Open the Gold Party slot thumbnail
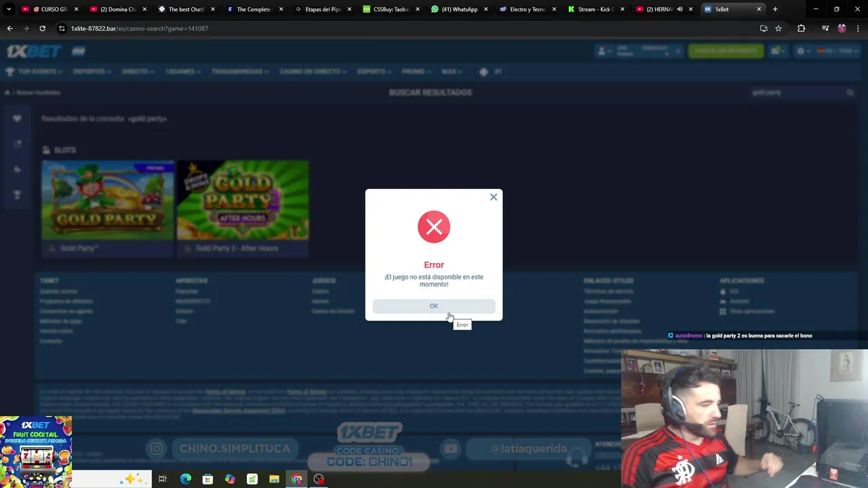 coord(108,201)
